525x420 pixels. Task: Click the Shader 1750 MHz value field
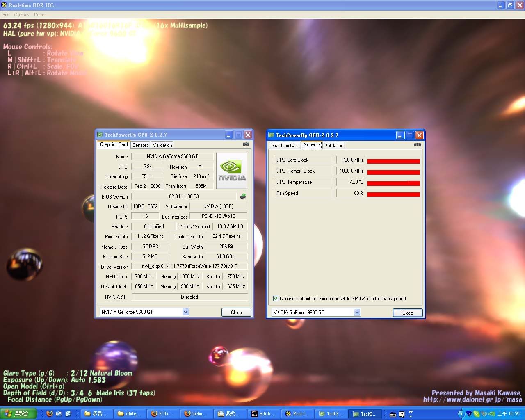[235, 276]
